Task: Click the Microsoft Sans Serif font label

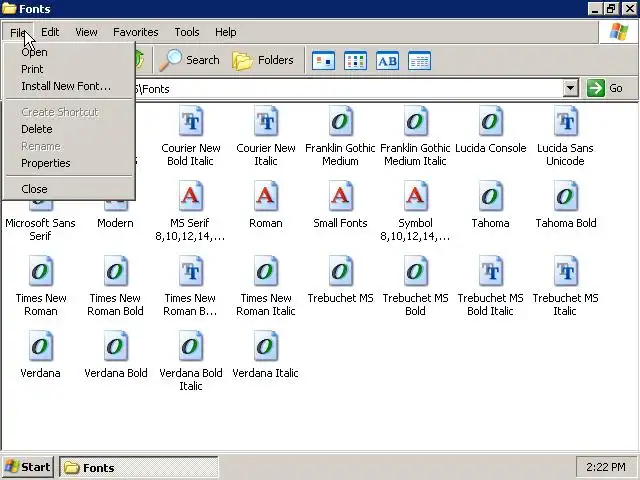Action: 40,229
